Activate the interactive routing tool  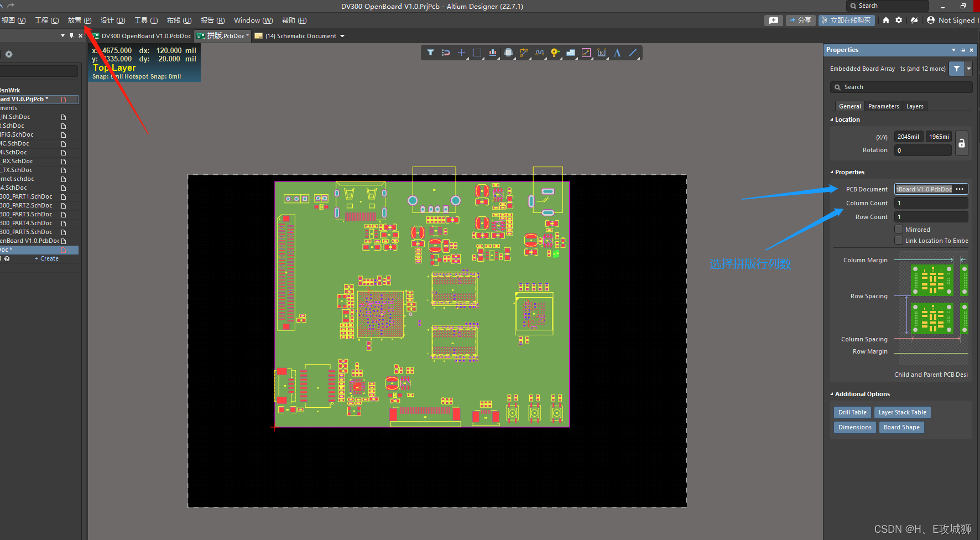(524, 53)
